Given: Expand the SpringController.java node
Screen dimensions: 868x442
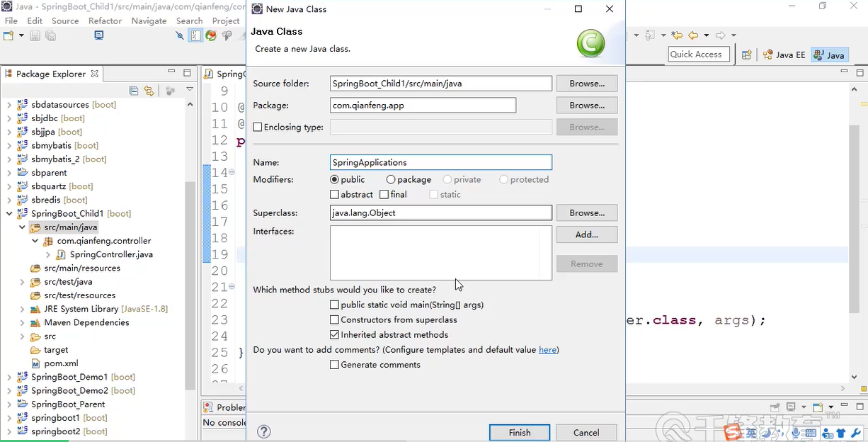Looking at the screenshot, I should (47, 254).
